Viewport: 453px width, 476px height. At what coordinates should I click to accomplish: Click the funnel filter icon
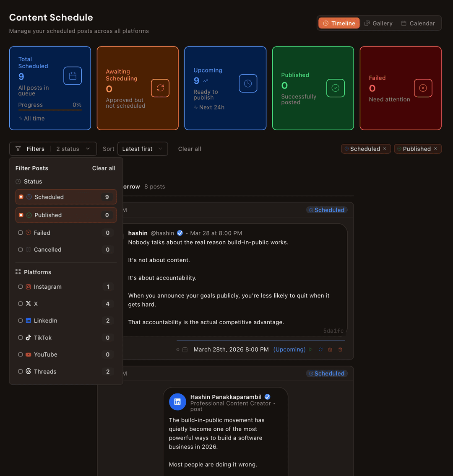[18, 149]
